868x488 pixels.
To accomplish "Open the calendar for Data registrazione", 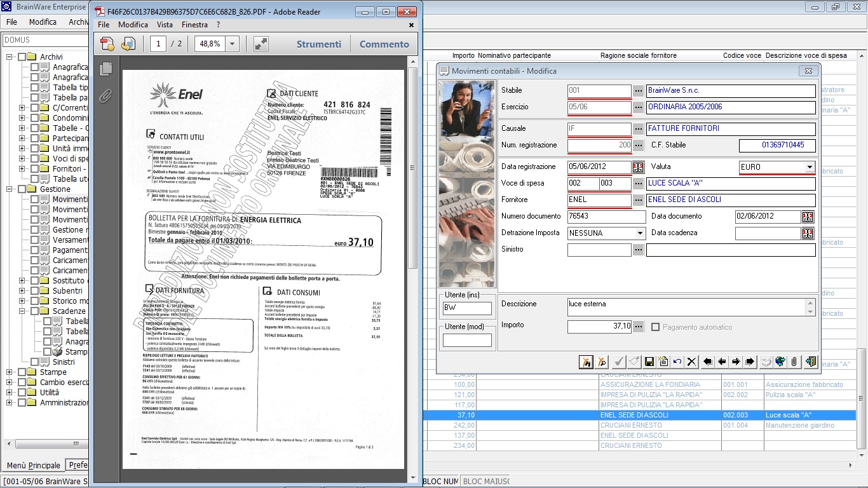I will pyautogui.click(x=638, y=167).
